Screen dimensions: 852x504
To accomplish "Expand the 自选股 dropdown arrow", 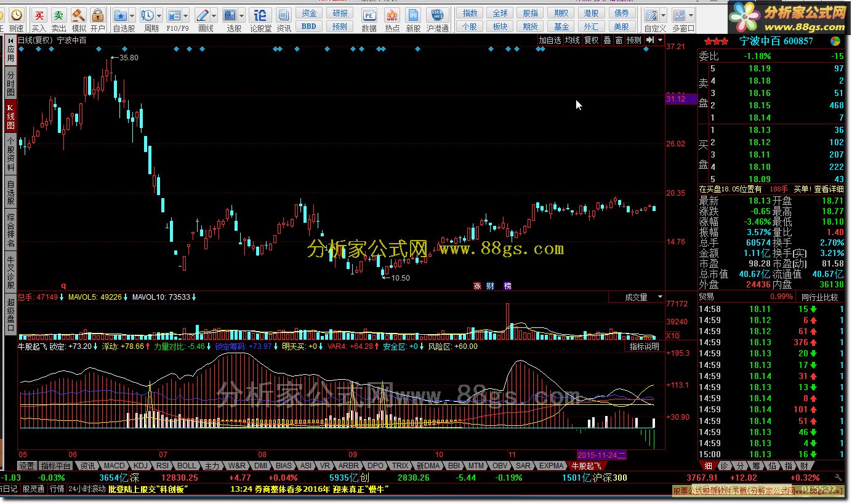I will 133,15.
